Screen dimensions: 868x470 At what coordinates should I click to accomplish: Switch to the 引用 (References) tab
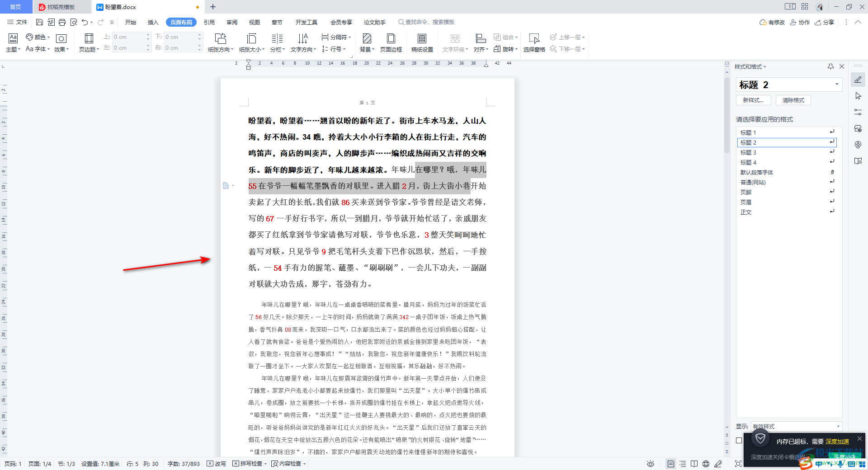coord(209,22)
